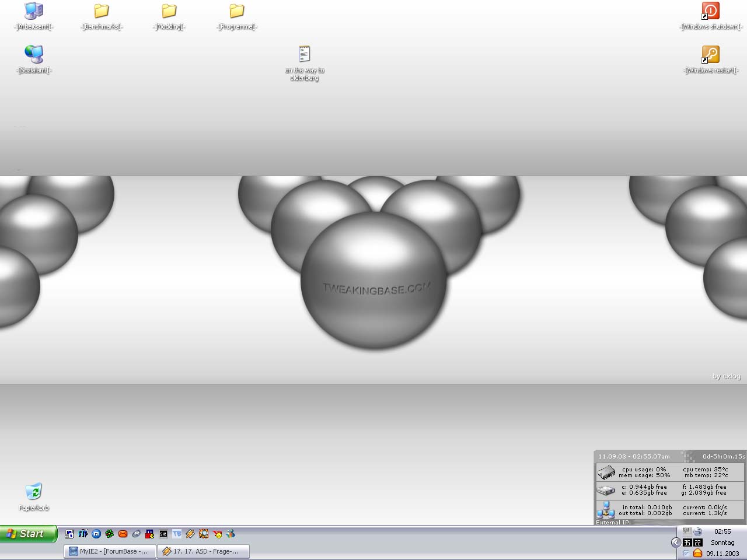Launch the orange-framed magnifier quick launch icon

[x=204, y=534]
